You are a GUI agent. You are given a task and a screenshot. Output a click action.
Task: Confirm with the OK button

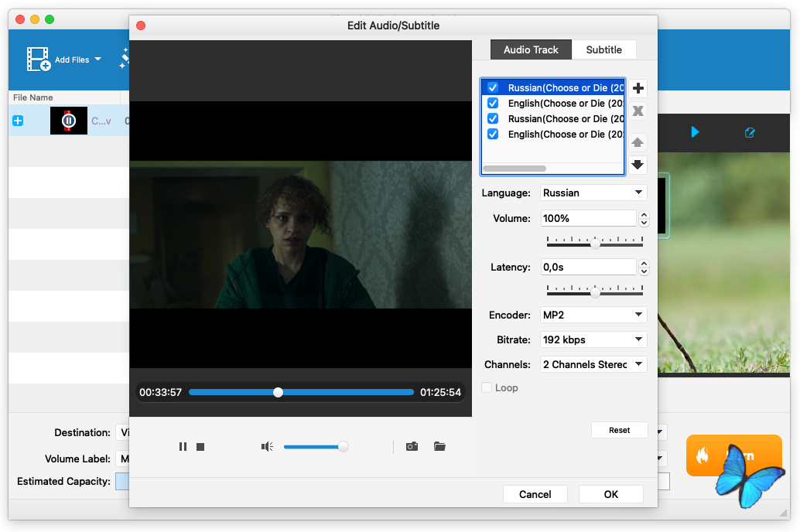pos(610,494)
